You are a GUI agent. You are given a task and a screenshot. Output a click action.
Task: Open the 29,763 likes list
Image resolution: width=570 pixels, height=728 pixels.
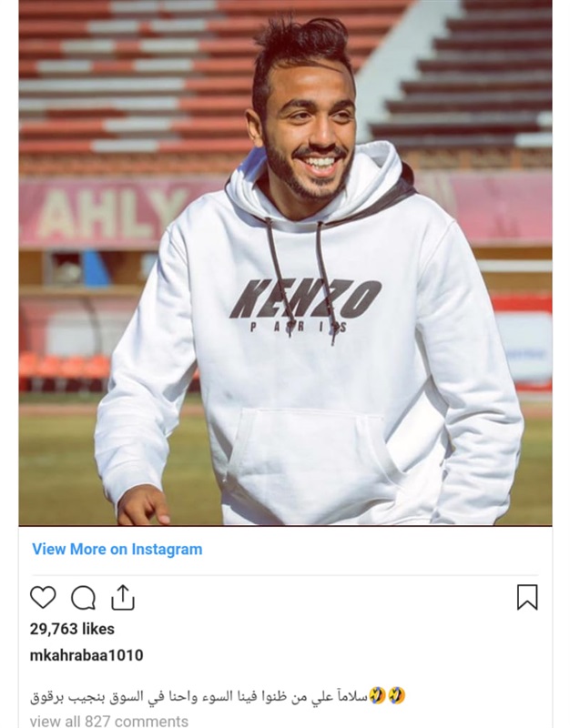tap(72, 629)
